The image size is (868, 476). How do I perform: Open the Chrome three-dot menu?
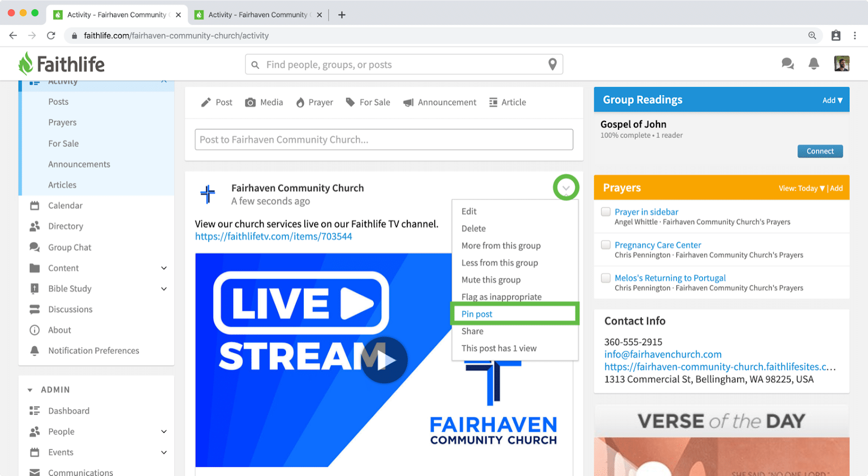click(854, 35)
